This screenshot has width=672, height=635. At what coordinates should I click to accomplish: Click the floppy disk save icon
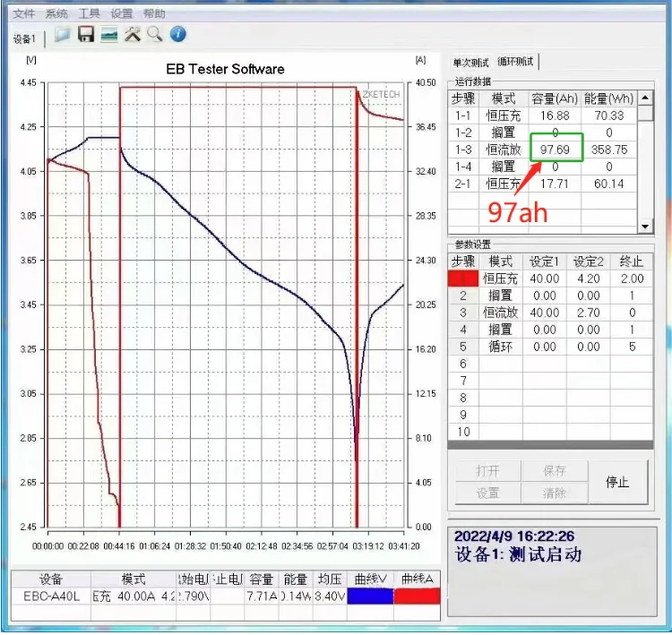tap(86, 35)
